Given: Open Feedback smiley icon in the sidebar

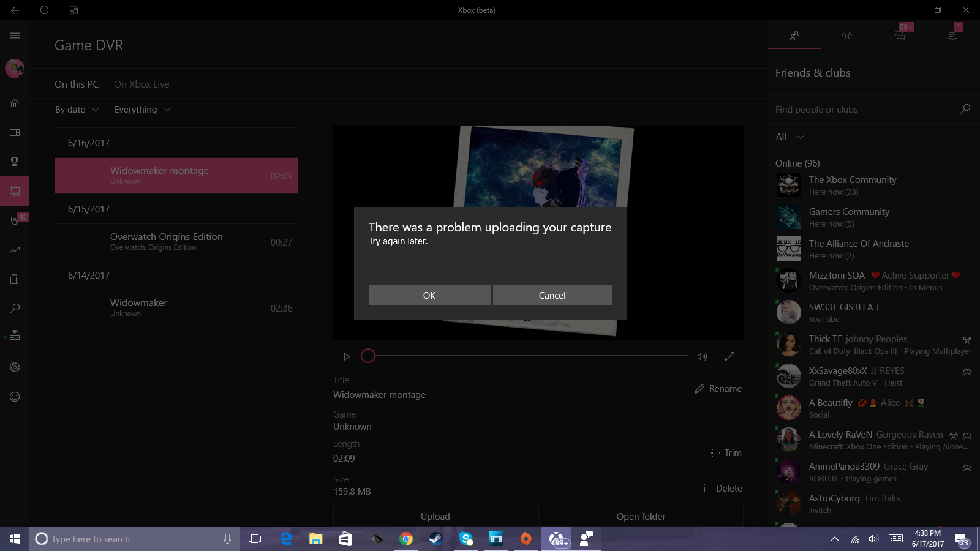Looking at the screenshot, I should pos(15,397).
